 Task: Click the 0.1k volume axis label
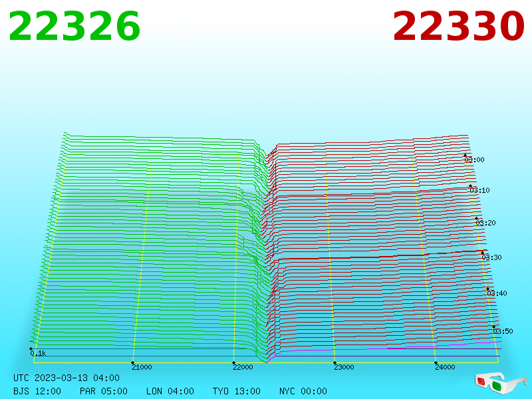pos(38,353)
